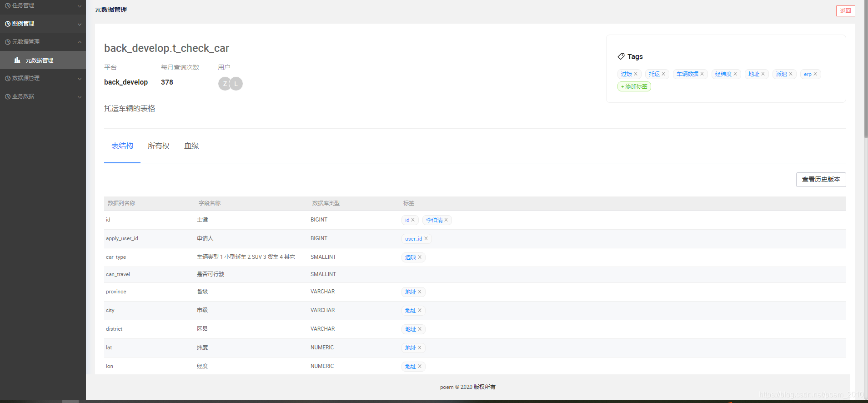Viewport: 868px width, 403px height.
Task: Click user avatar Z
Action: (225, 84)
